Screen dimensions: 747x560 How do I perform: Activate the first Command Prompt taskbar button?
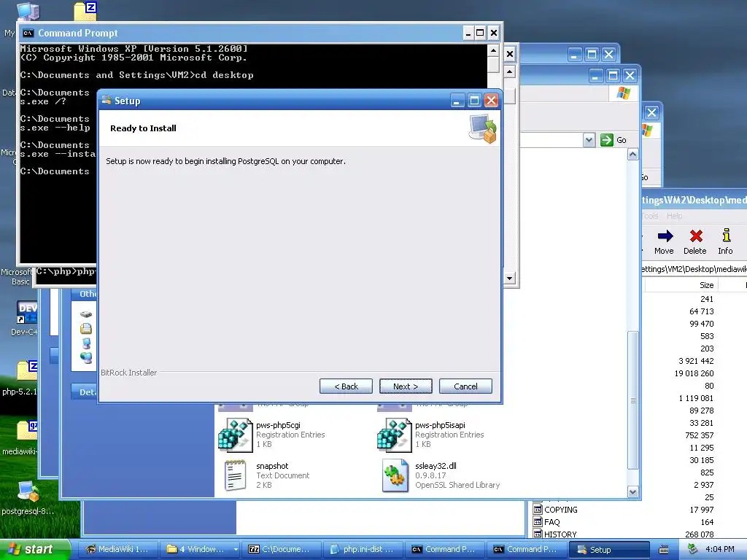click(445, 550)
